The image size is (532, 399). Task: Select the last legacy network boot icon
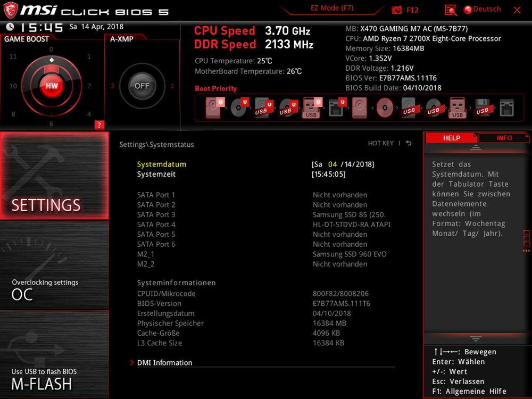coord(506,107)
